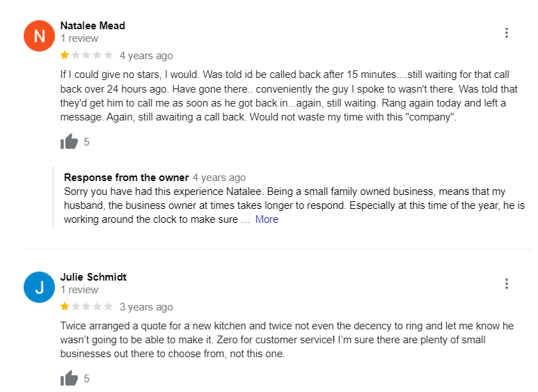The image size is (538, 392).
Task: Click "1 review" under Julie Schmidt
Action: [79, 290]
